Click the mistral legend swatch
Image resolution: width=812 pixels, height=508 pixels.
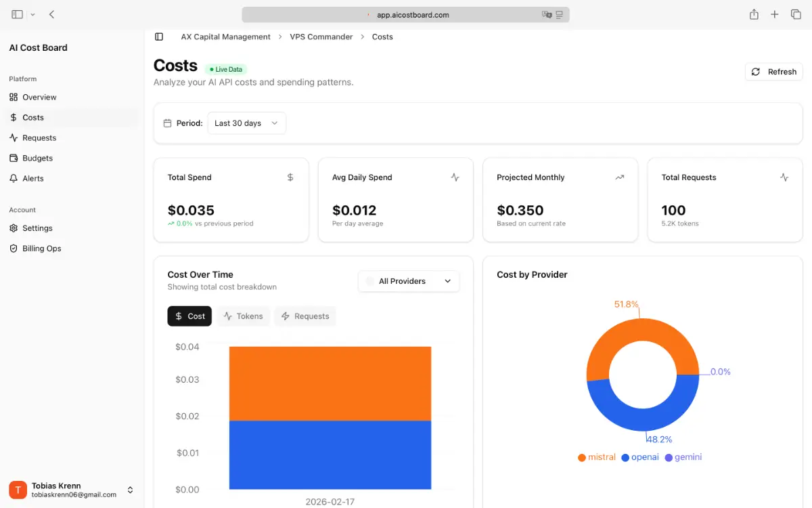click(582, 458)
